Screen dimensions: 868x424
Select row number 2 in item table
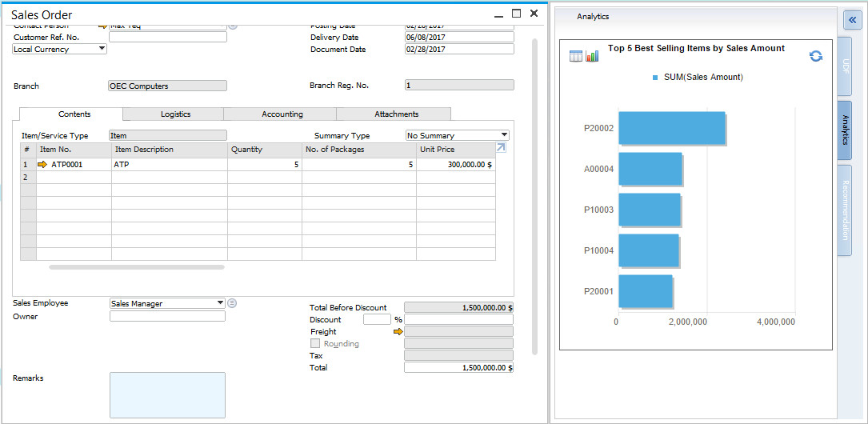click(x=28, y=177)
